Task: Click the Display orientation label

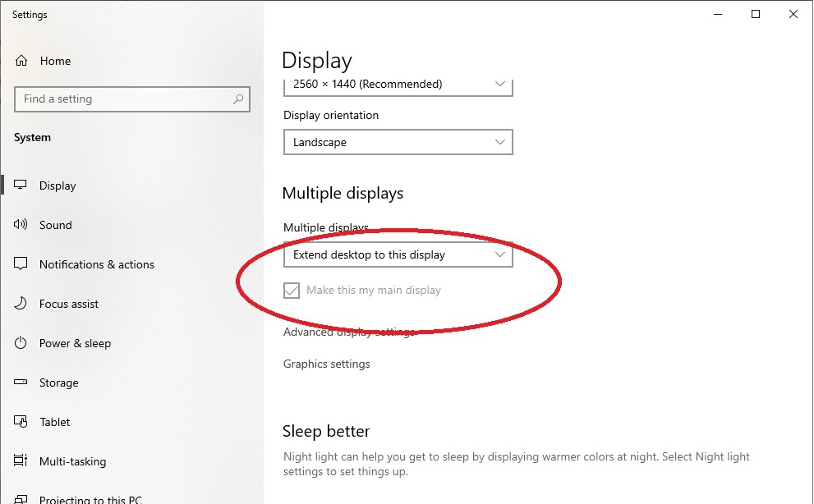Action: (x=331, y=115)
